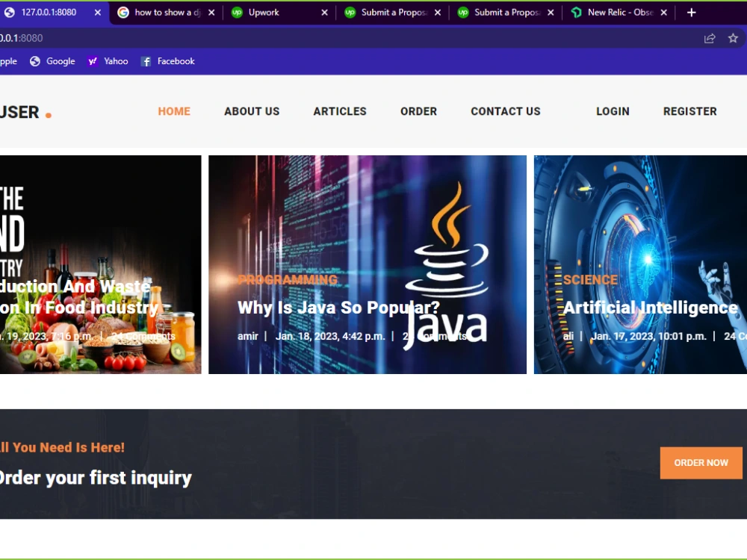Switch to the second Submit a Proposal tab
Image resolution: width=747 pixels, height=560 pixels.
[506, 13]
